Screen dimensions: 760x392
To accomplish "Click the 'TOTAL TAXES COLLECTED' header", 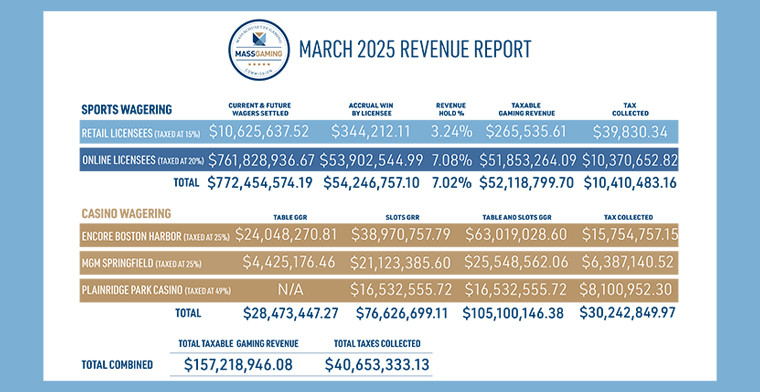I will point(377,344).
